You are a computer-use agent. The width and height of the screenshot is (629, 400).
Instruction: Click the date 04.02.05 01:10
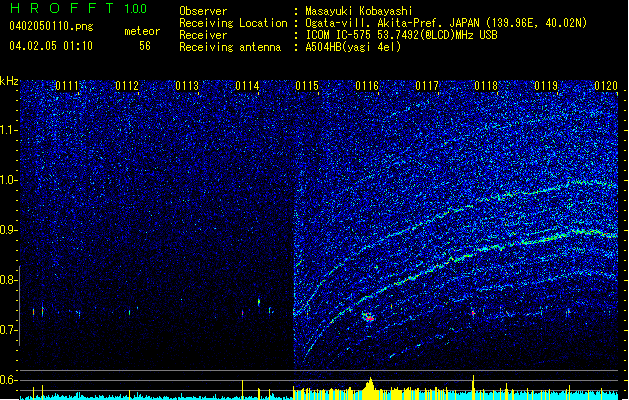[51, 45]
